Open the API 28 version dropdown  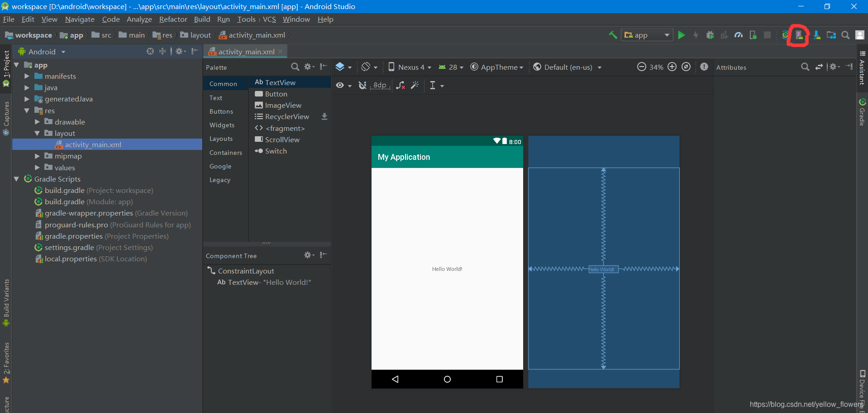tap(451, 67)
